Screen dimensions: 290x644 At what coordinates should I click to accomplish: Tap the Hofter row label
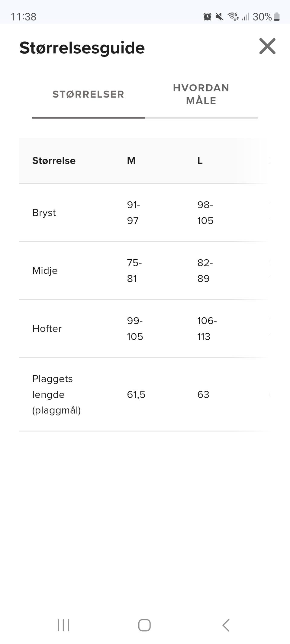[x=47, y=329]
